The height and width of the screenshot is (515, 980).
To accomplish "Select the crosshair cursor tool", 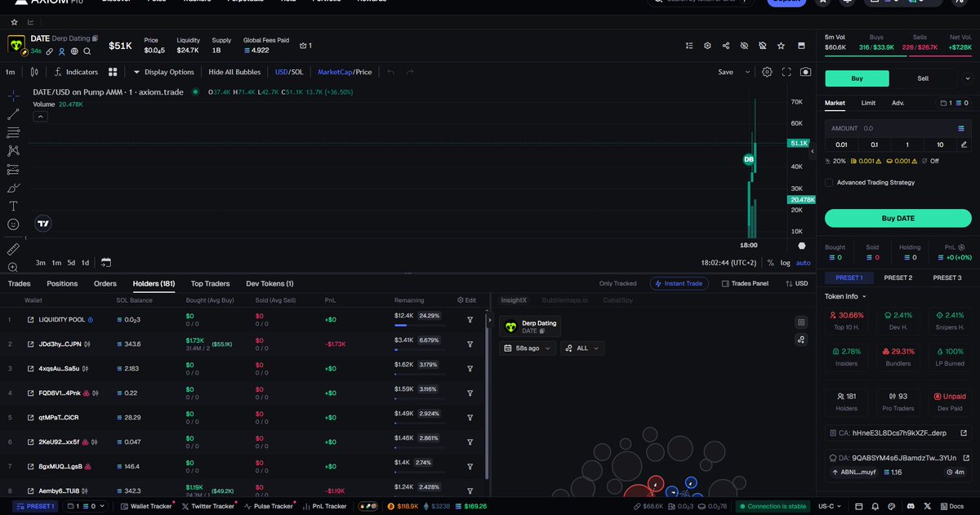I will click(x=13, y=95).
